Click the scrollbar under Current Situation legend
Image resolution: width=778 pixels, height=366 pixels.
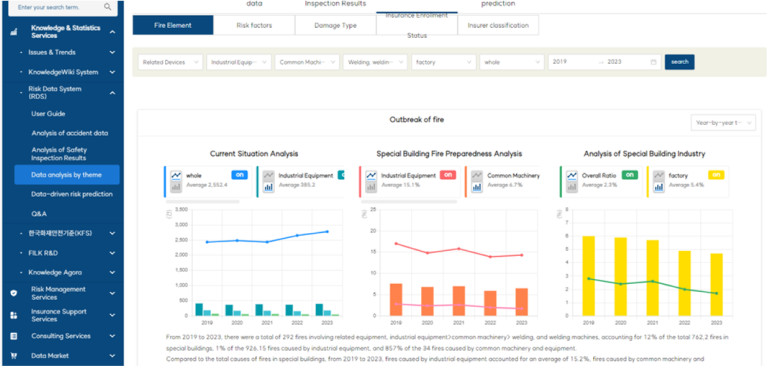pos(202,202)
